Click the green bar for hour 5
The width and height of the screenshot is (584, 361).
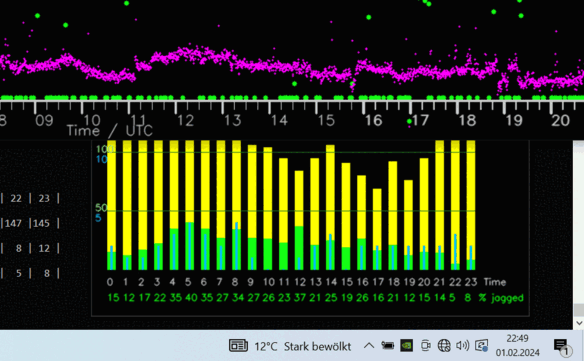(x=190, y=246)
